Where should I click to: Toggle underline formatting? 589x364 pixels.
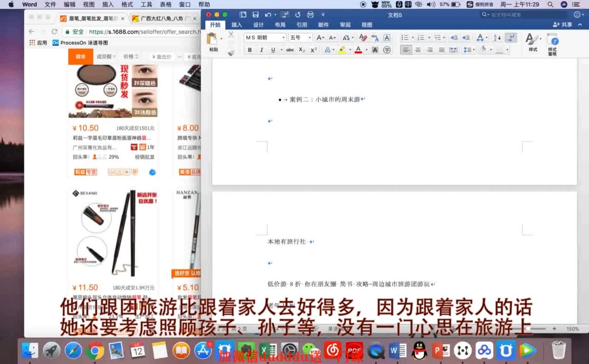pos(273,50)
